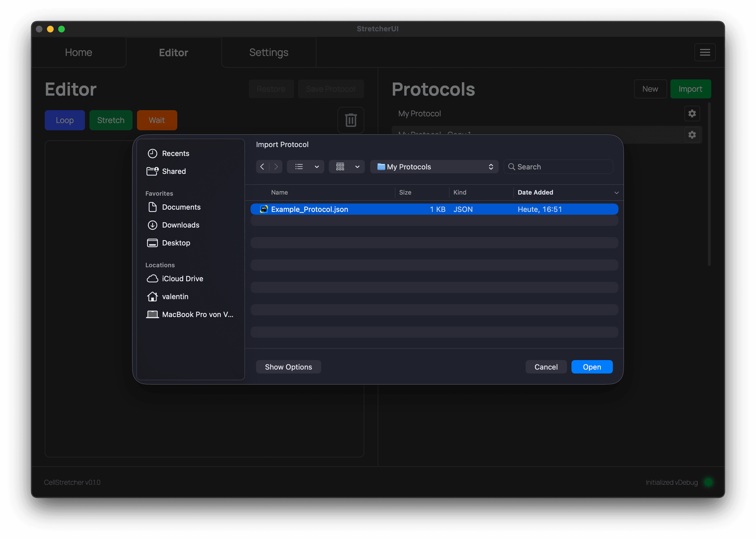Click the Initialized vDebug status text
This screenshot has width=756, height=539.
tap(671, 482)
